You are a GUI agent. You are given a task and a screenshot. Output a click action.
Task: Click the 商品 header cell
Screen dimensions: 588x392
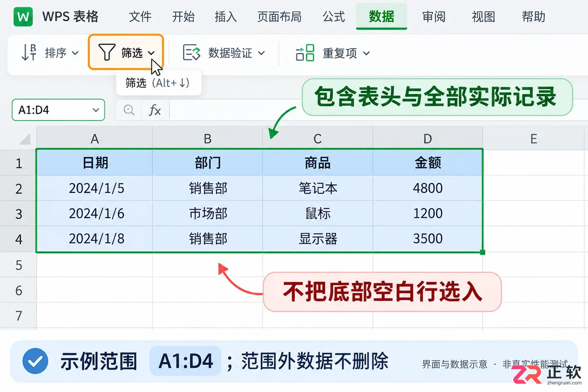point(318,163)
